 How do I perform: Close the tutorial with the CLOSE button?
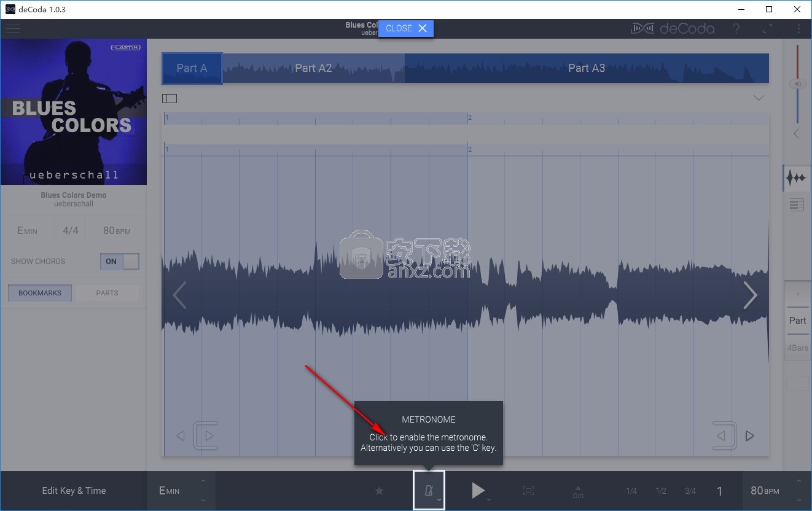click(x=406, y=28)
